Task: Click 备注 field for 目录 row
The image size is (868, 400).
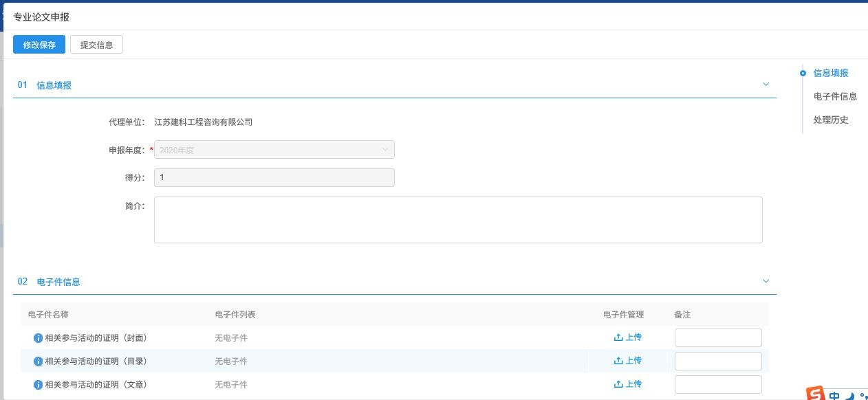Action: click(718, 362)
